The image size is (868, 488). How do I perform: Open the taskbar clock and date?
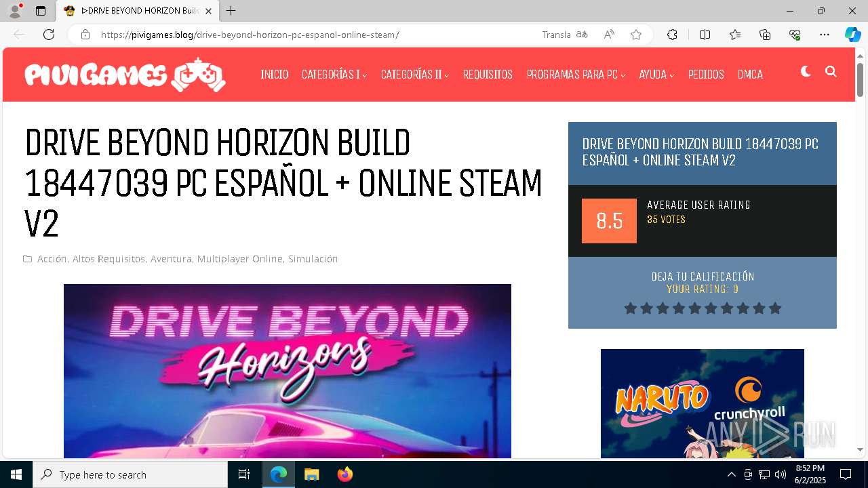pyautogui.click(x=810, y=474)
